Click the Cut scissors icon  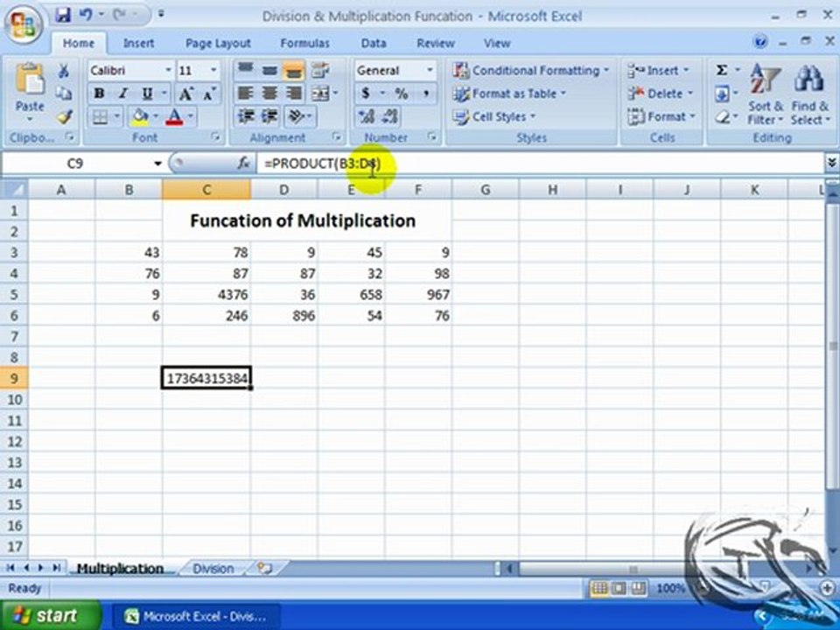[x=64, y=70]
